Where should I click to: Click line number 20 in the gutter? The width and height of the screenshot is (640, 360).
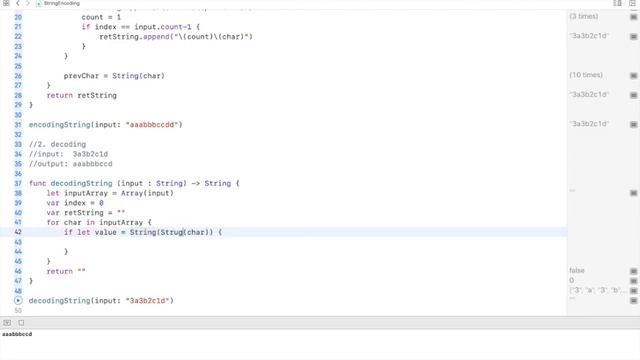[18, 17]
